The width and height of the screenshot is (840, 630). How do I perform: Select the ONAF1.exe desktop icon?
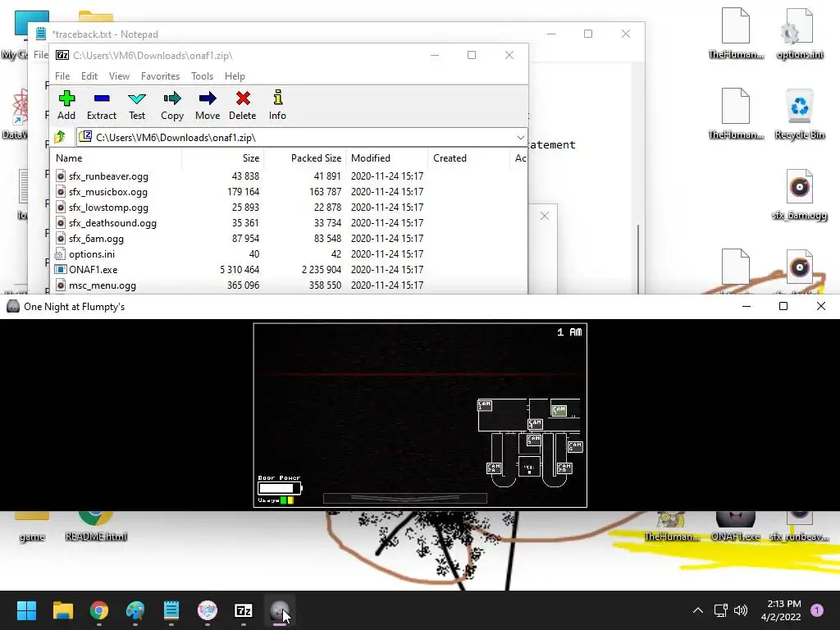[x=735, y=525]
